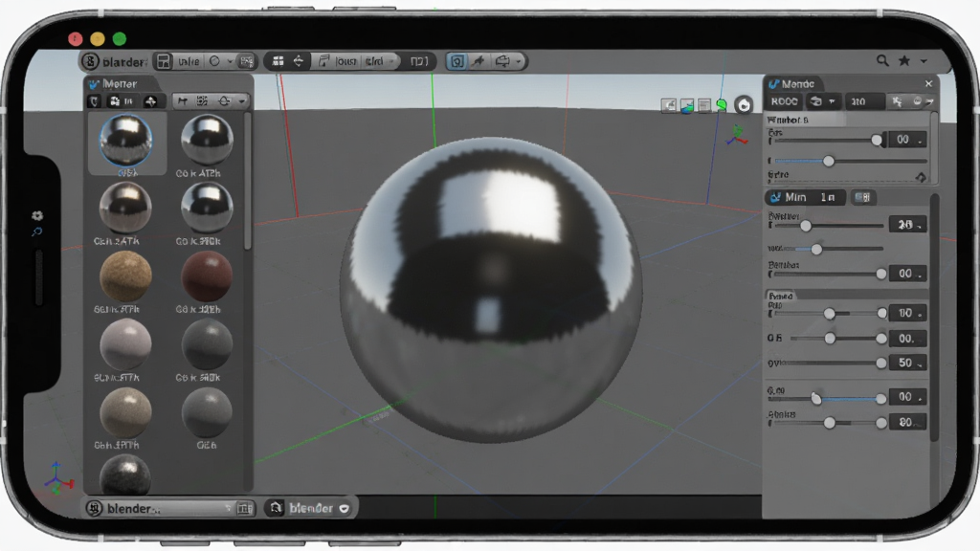
Task: Close the Mende panel
Action: point(928,84)
